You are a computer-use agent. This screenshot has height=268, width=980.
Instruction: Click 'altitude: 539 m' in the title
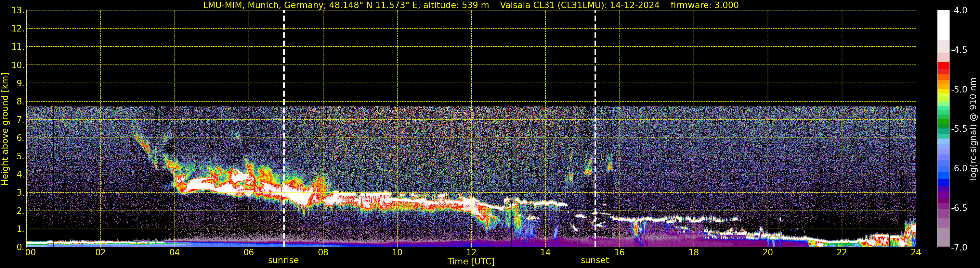point(457,5)
